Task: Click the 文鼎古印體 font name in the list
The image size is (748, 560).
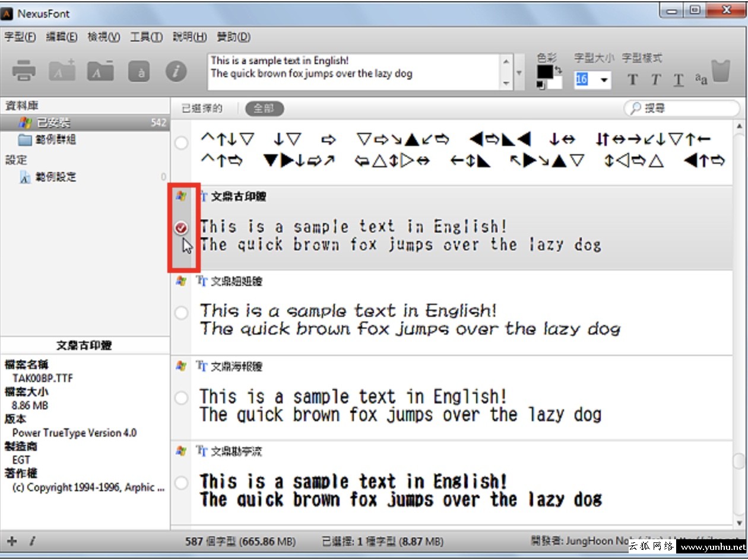Action: (x=239, y=196)
